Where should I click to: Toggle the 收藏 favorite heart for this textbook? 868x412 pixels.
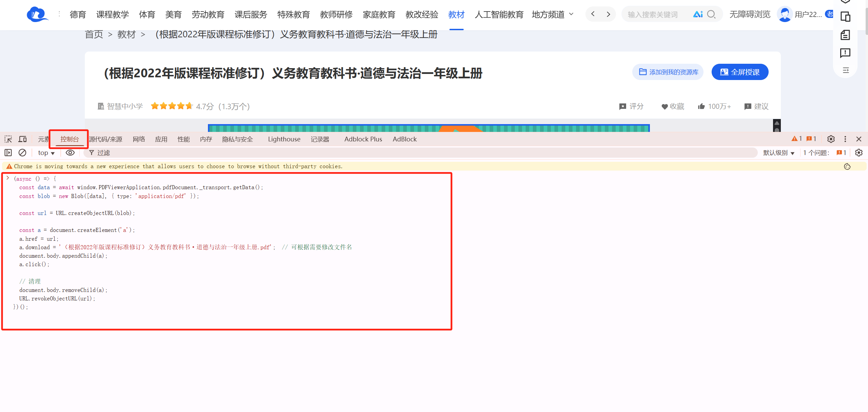tap(664, 106)
